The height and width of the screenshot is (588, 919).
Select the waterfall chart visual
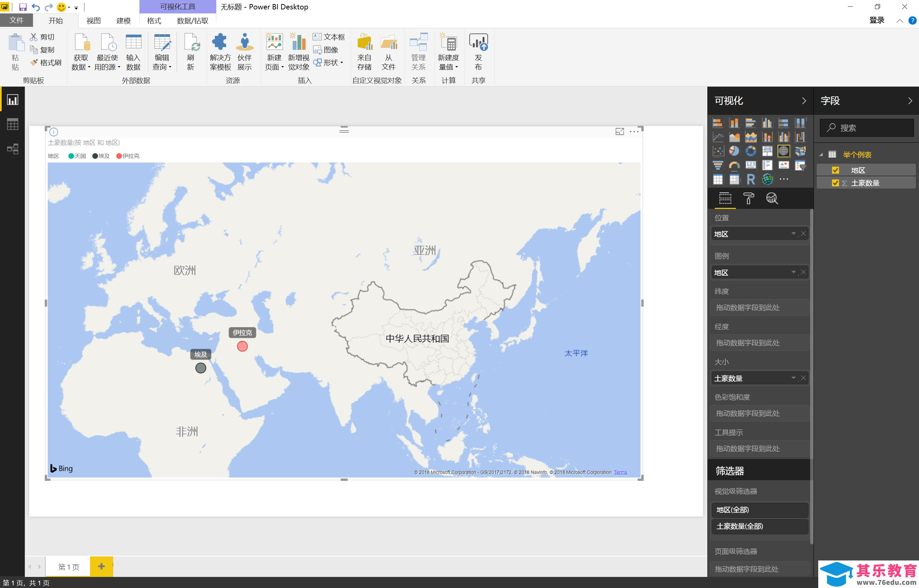point(800,137)
